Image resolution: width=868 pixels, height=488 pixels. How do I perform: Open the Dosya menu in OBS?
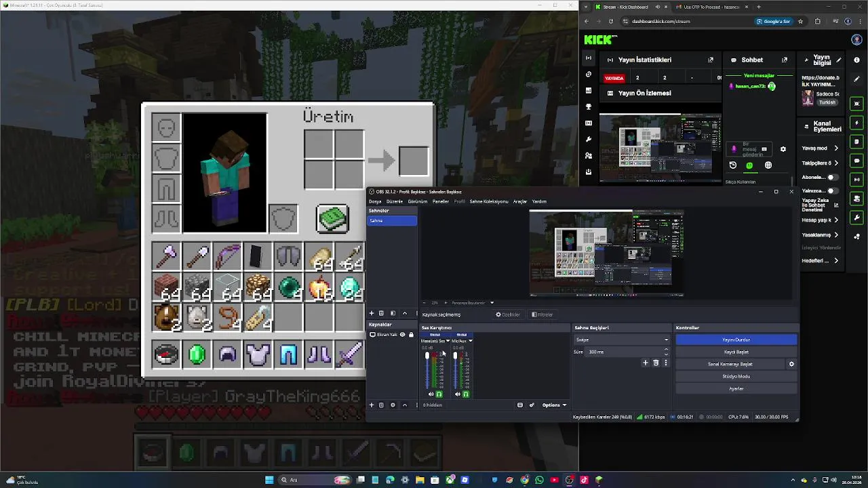(x=375, y=201)
